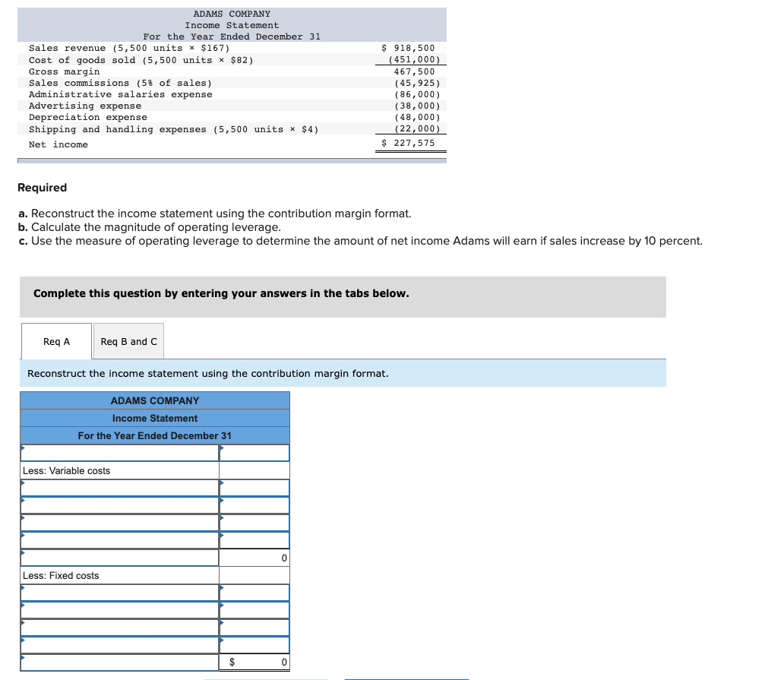Click the amount cell beside the first revenue row
The width and height of the screenshot is (784, 680).
(x=254, y=452)
